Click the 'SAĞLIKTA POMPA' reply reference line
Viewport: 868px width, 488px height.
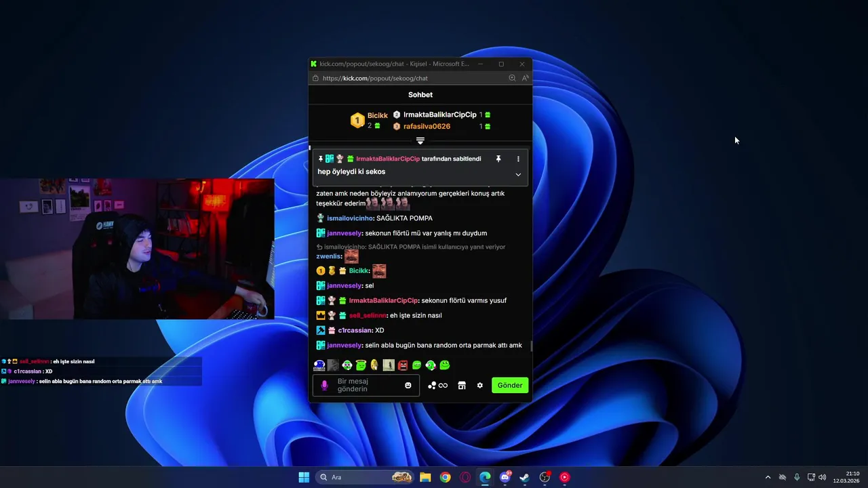(x=411, y=247)
